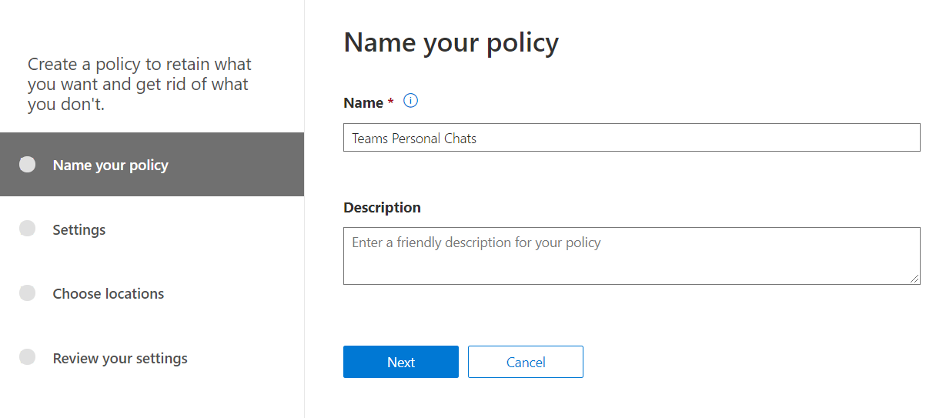Click the Name text field
The width and height of the screenshot is (936, 418).
coord(632,138)
